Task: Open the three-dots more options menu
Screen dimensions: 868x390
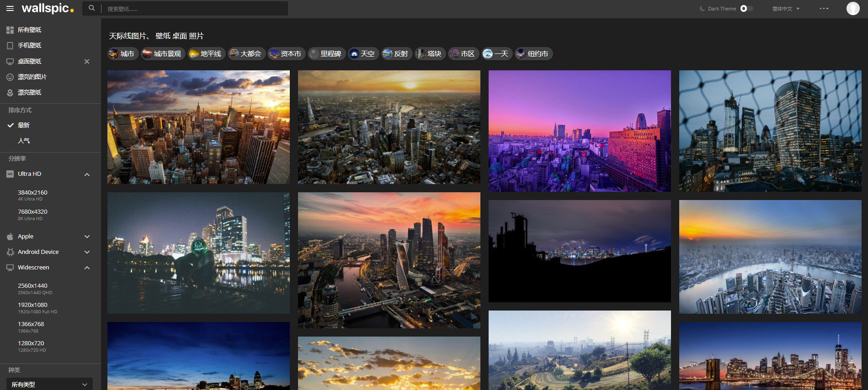Action: coord(824,9)
